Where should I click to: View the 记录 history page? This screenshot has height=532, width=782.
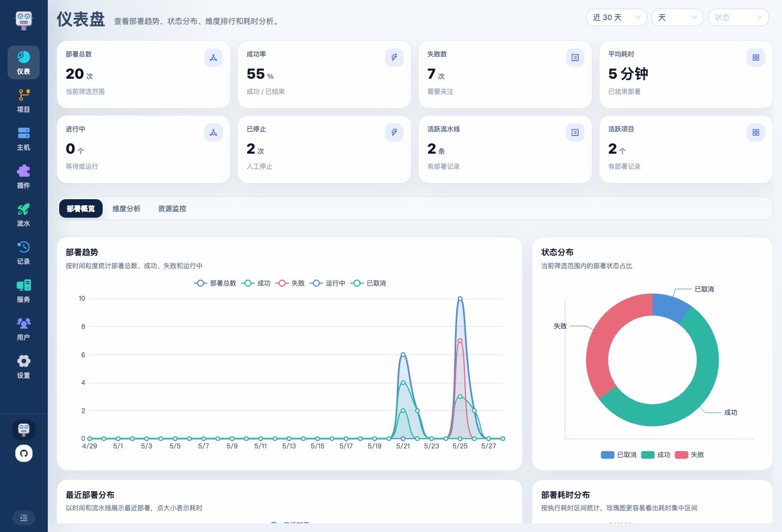pos(23,252)
